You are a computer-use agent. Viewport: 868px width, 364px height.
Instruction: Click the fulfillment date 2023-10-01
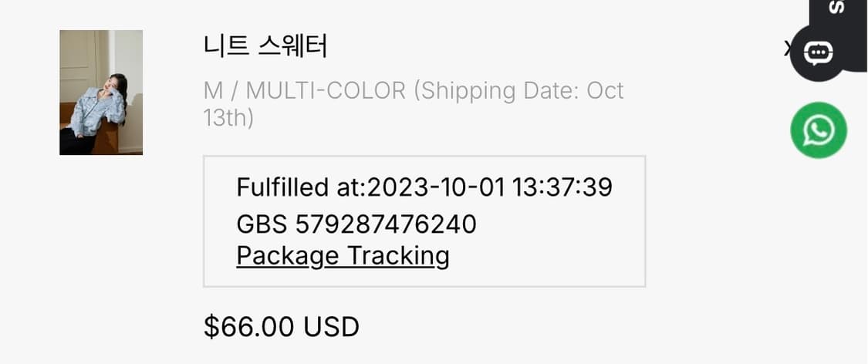point(436,187)
